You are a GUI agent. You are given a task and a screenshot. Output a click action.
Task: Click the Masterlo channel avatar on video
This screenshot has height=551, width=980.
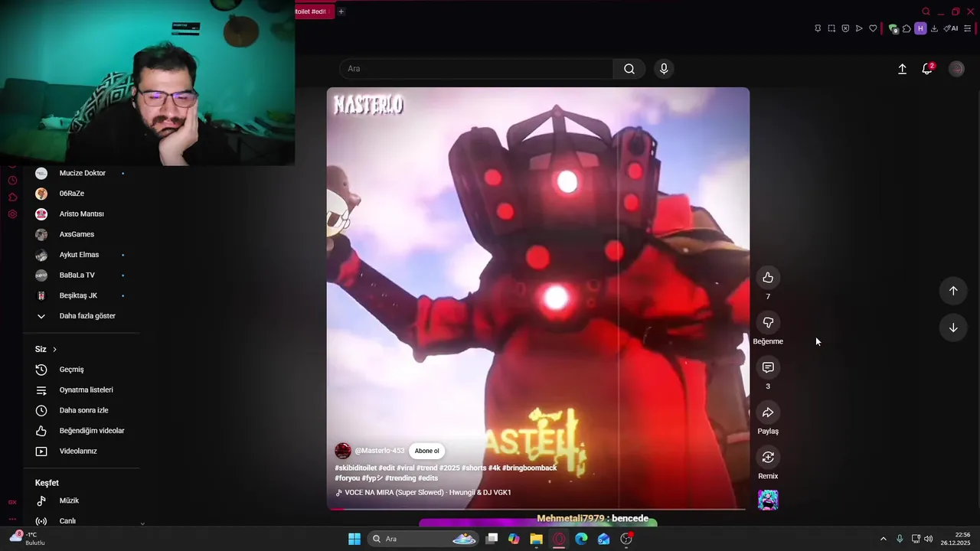tap(343, 451)
